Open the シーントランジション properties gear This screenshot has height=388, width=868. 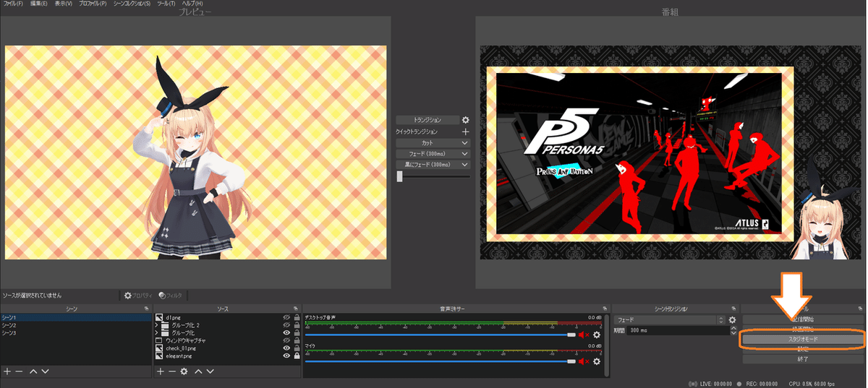pos(732,319)
